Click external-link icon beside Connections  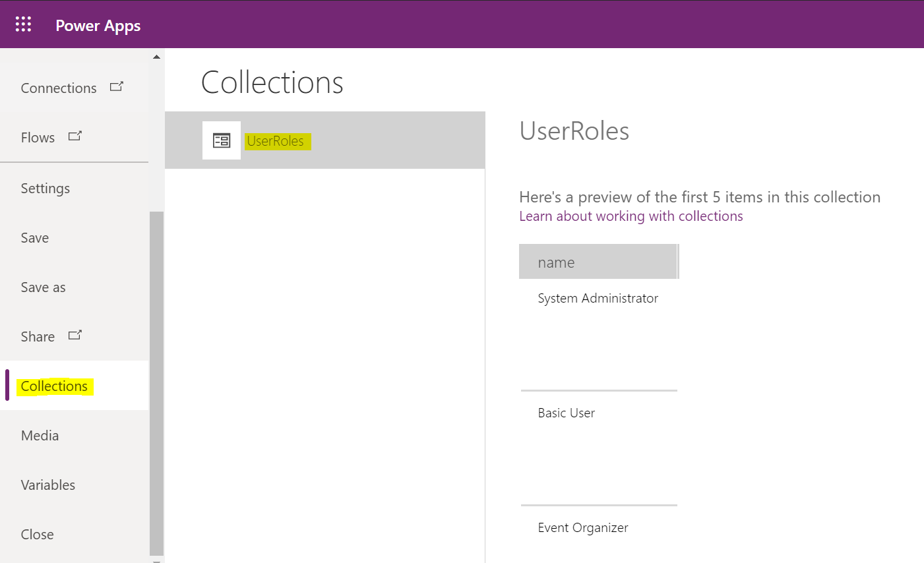pos(116,86)
